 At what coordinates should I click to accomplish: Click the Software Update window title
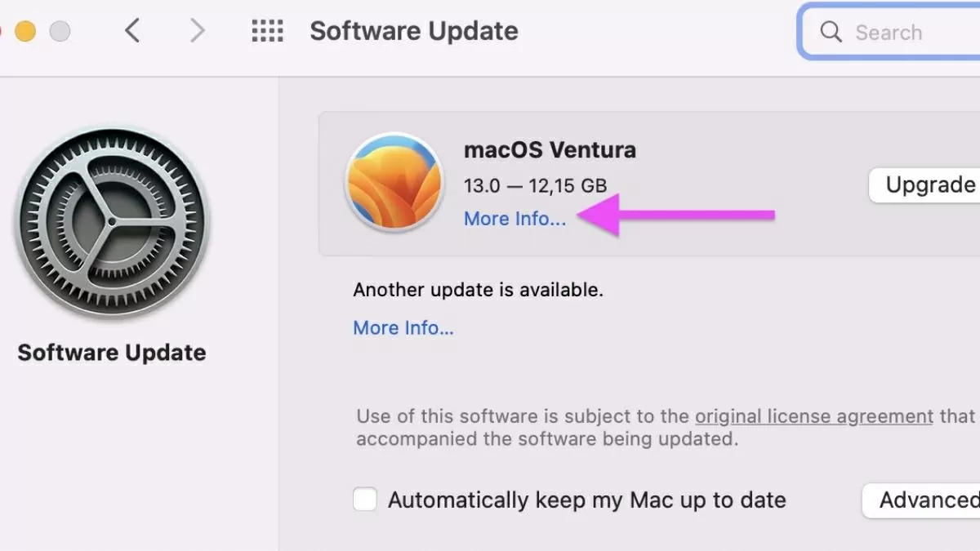414,32
